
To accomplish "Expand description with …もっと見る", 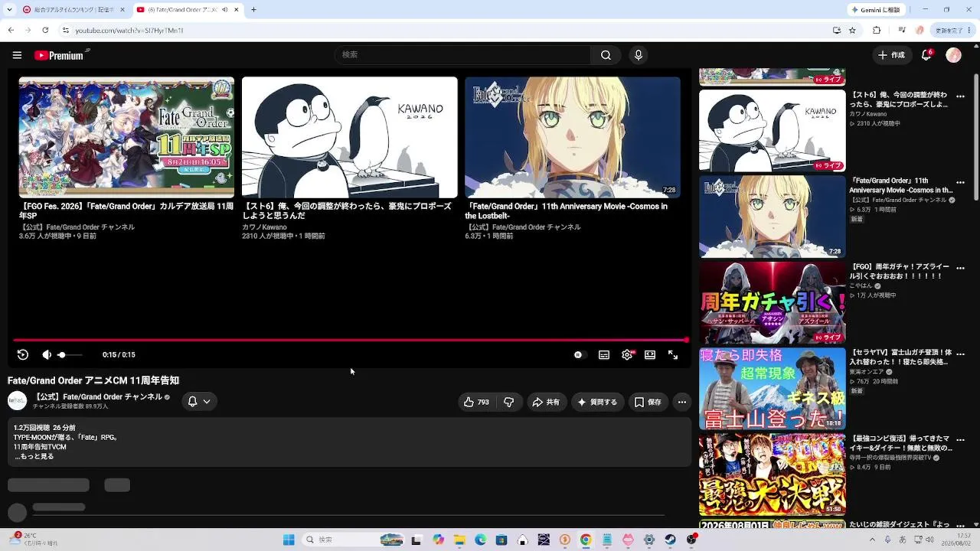I will pos(34,457).
